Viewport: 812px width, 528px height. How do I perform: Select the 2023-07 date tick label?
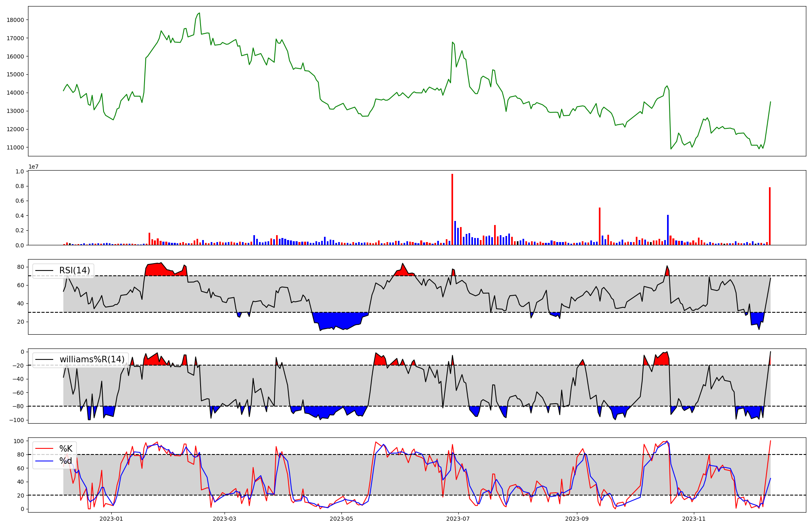(x=458, y=519)
